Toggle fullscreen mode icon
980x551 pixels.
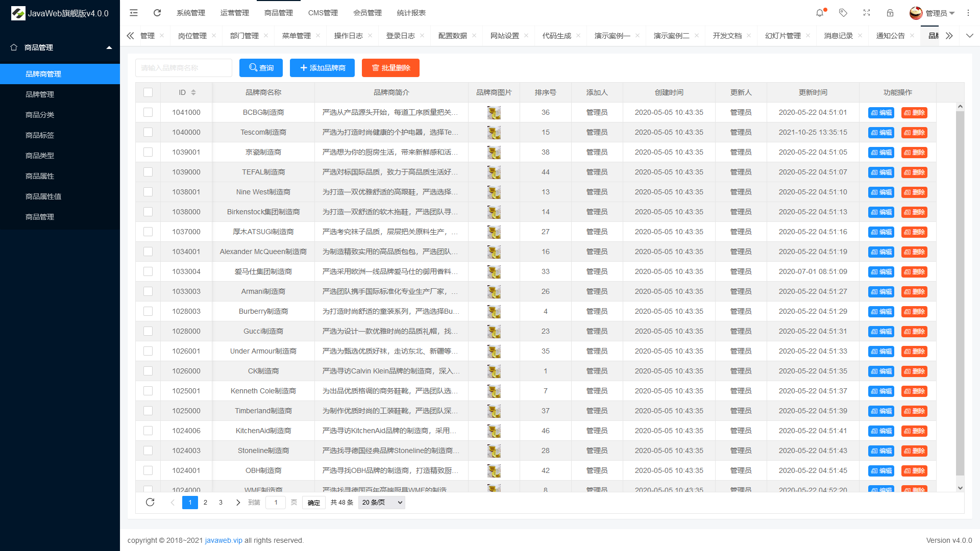pyautogui.click(x=867, y=13)
